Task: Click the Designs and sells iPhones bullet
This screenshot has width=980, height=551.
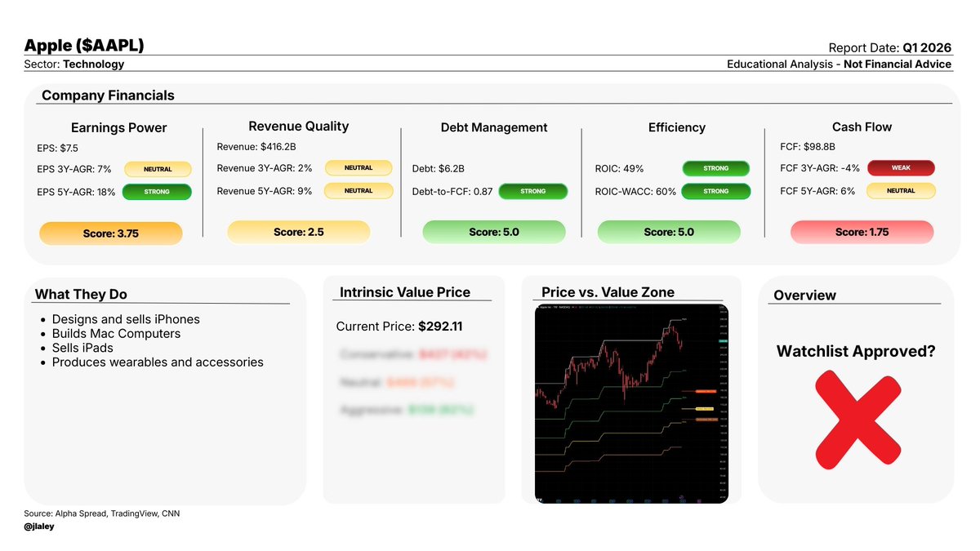Action: pyautogui.click(x=126, y=319)
